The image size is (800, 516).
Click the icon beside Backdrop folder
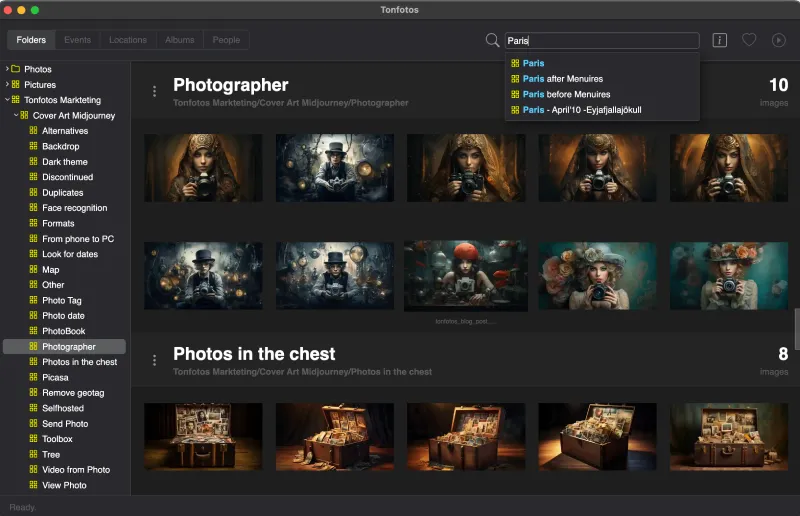(x=33, y=146)
